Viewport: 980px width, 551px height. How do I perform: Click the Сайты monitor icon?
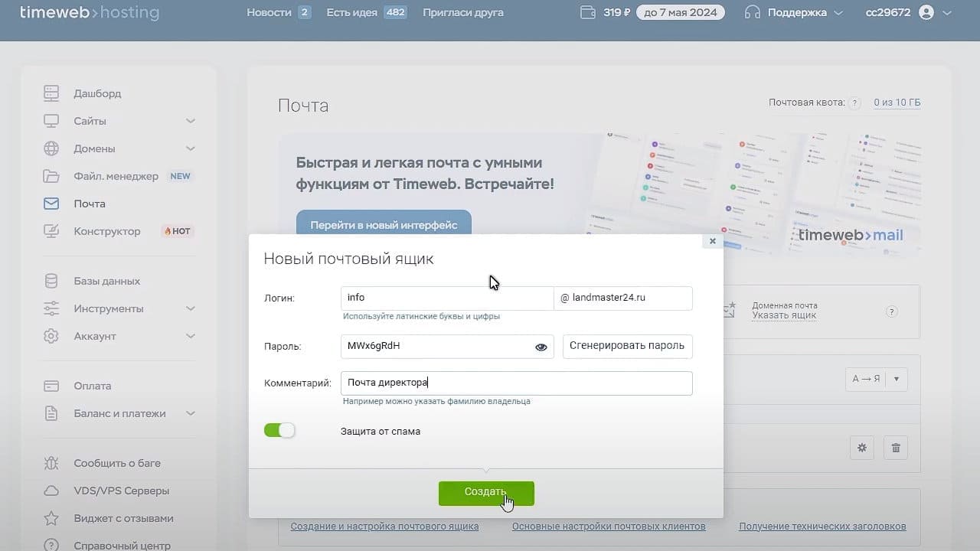pyautogui.click(x=51, y=121)
